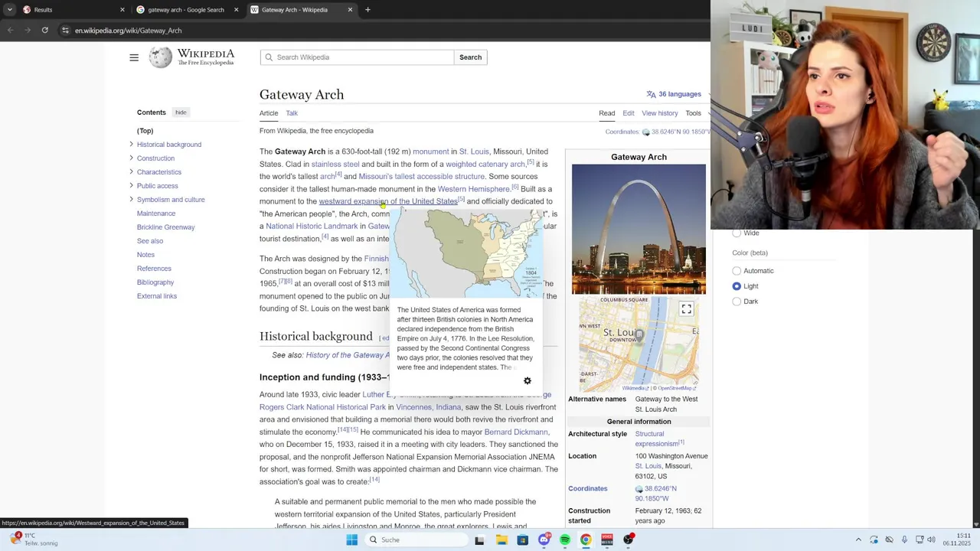This screenshot has width=980, height=551.
Task: Open a new browser tab
Action: (x=367, y=10)
